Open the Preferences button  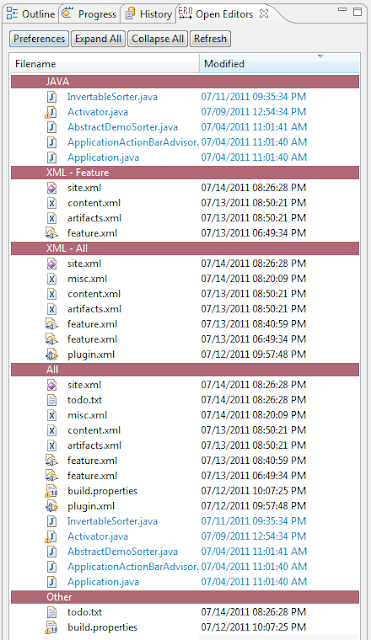tap(39, 39)
